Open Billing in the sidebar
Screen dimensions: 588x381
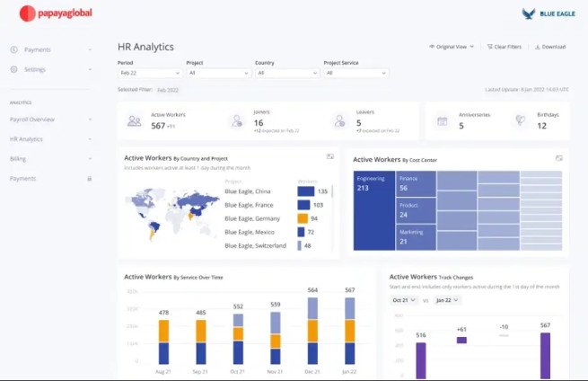[x=18, y=159]
